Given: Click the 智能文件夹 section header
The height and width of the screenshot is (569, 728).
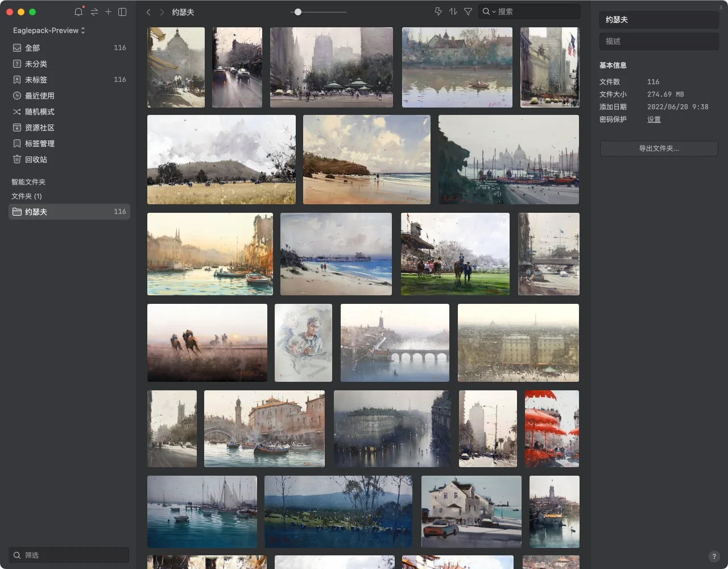Looking at the screenshot, I should click(x=28, y=182).
